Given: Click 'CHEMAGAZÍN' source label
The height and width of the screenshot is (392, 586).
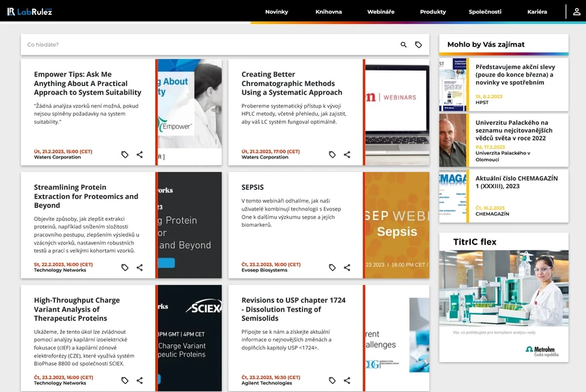Looking at the screenshot, I should coord(492,214).
